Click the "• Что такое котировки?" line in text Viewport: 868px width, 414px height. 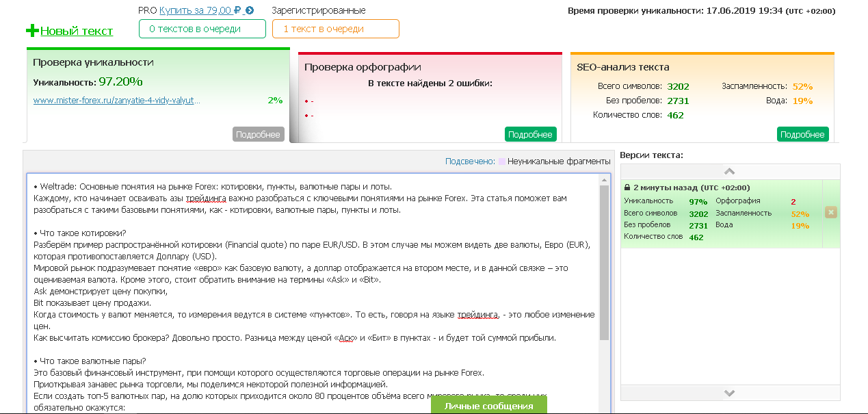point(79,233)
